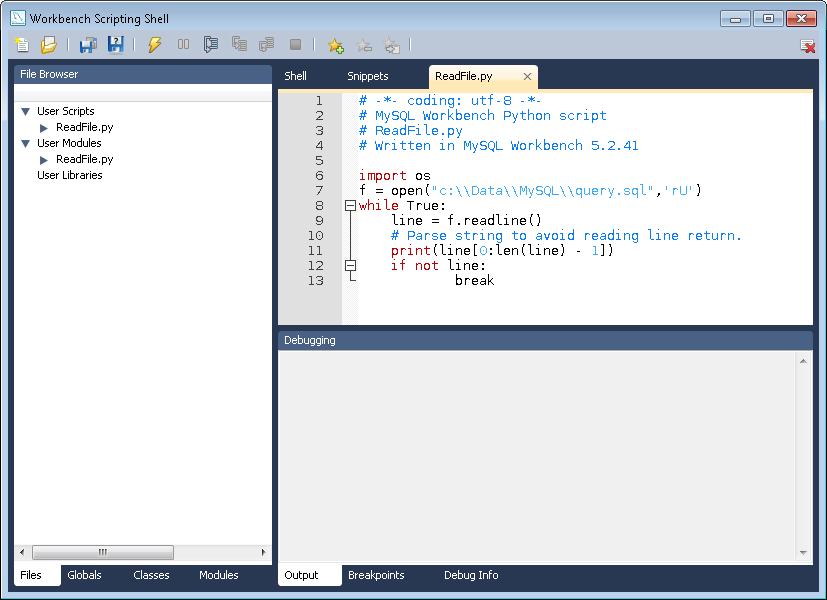Save the script using the floppy disk icon

coord(88,45)
